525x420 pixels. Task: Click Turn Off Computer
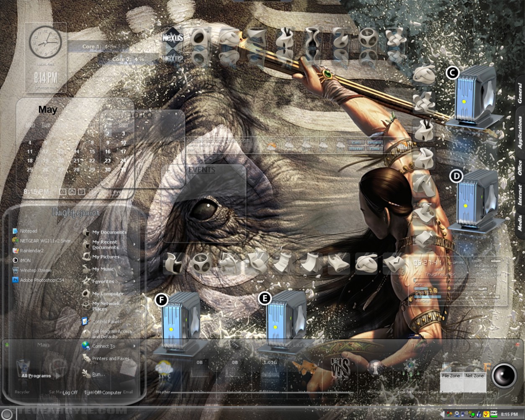pos(103,392)
